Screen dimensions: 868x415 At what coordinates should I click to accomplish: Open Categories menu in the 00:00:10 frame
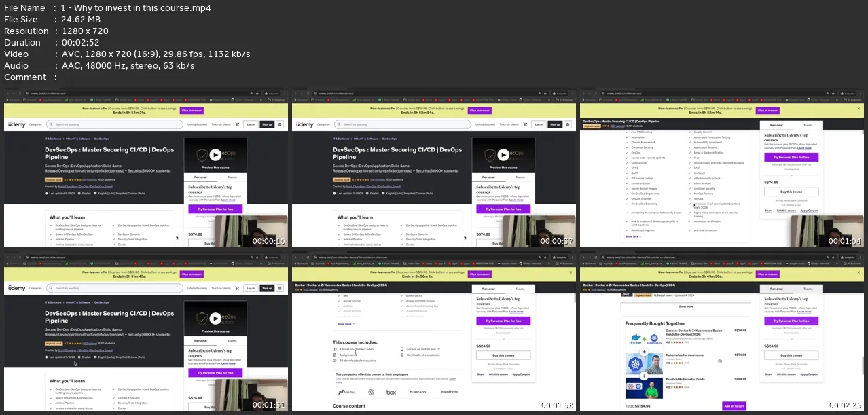(x=36, y=124)
